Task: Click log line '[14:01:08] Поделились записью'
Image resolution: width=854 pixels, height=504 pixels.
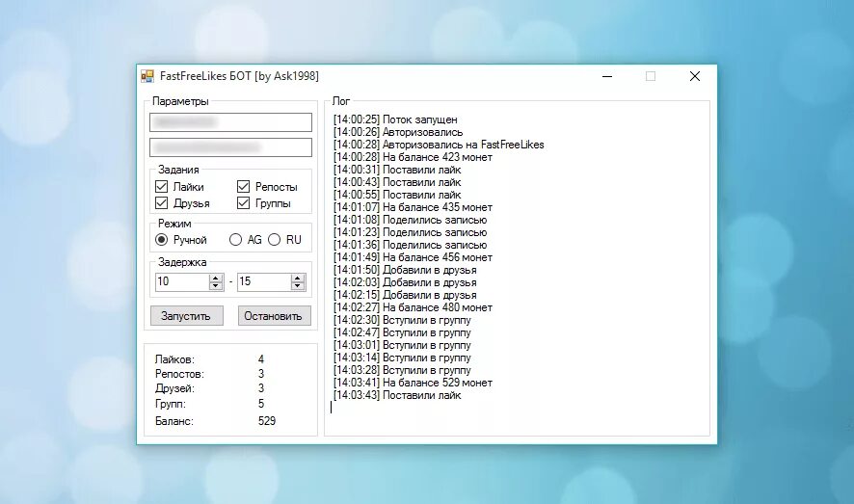Action: coord(410,220)
